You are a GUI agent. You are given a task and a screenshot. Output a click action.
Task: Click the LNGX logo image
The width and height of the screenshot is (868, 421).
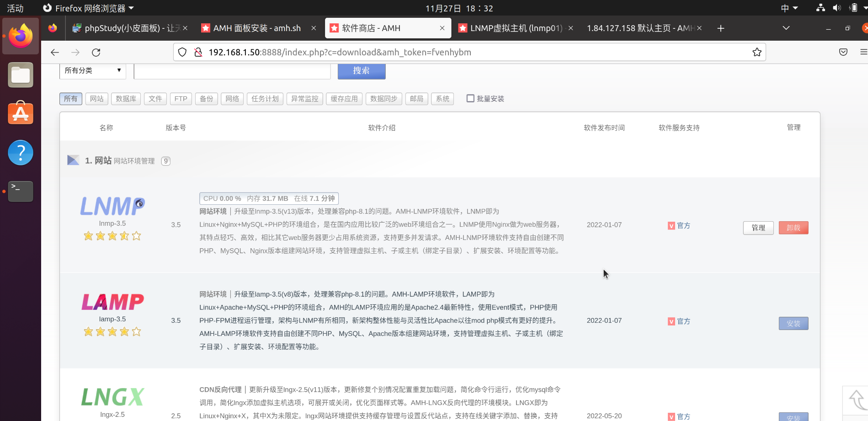click(x=112, y=397)
